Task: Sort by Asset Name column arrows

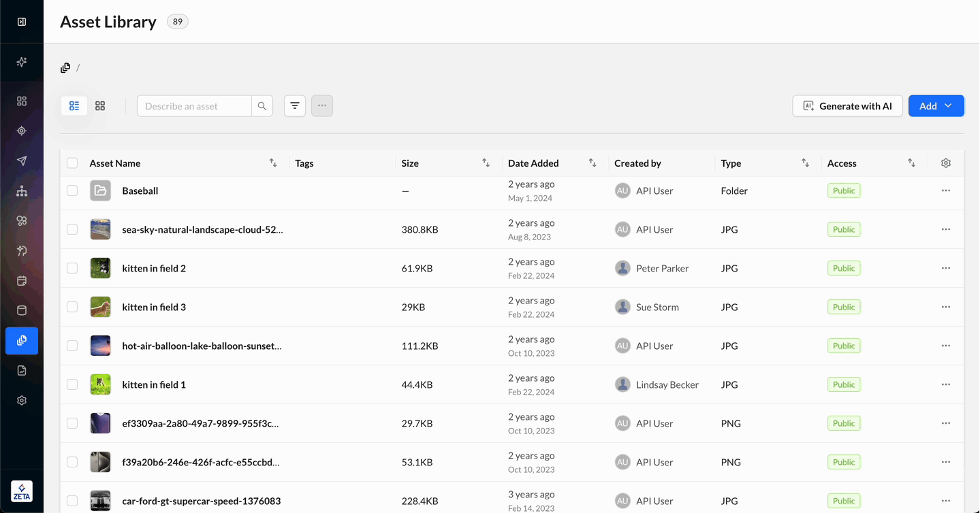Action: coord(273,163)
